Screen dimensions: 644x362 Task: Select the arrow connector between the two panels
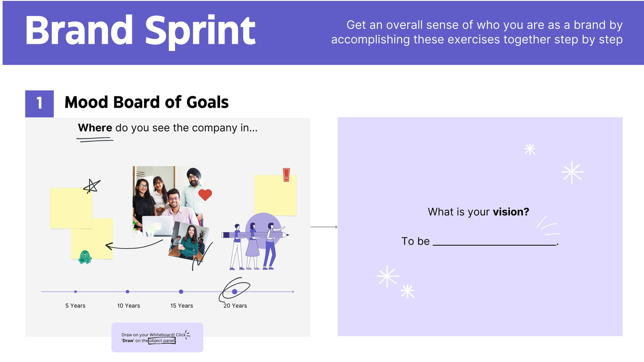pyautogui.click(x=324, y=227)
